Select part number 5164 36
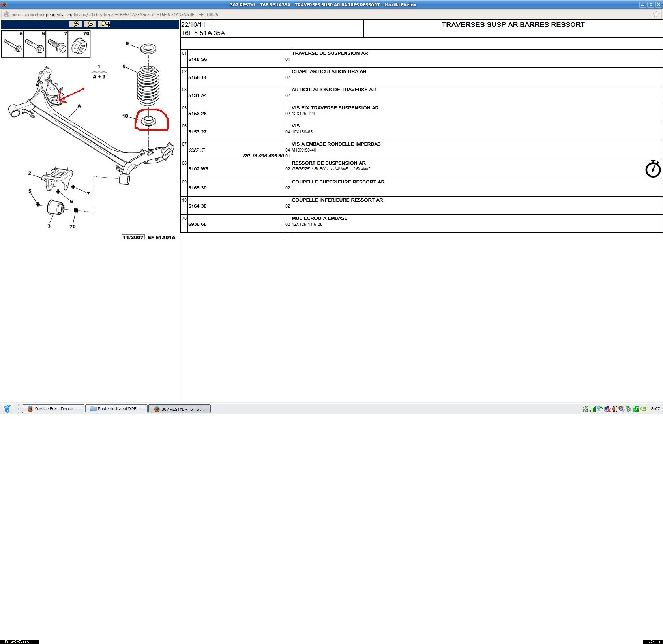This screenshot has width=663, height=644. (x=197, y=206)
